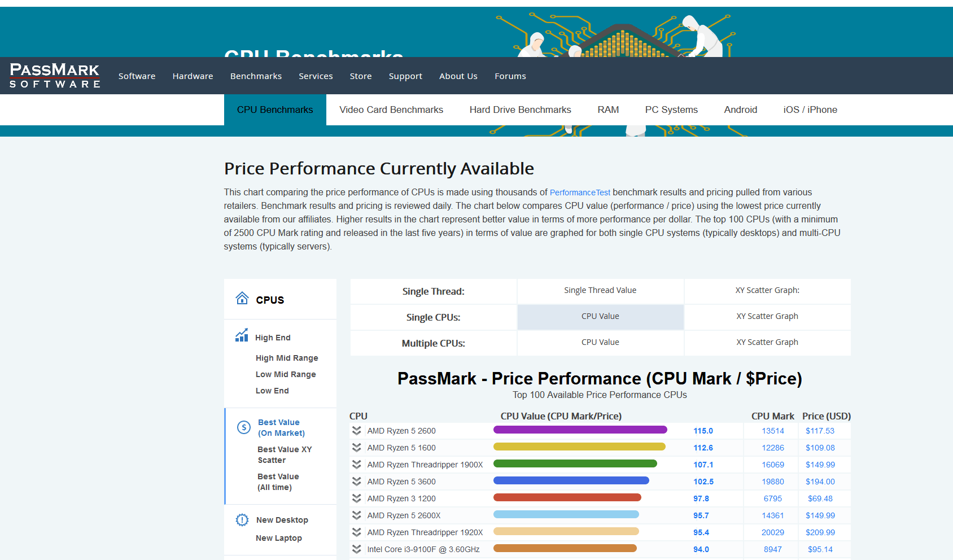Open New Laptop CPUs page
This screenshot has height=560, width=953.
click(279, 538)
